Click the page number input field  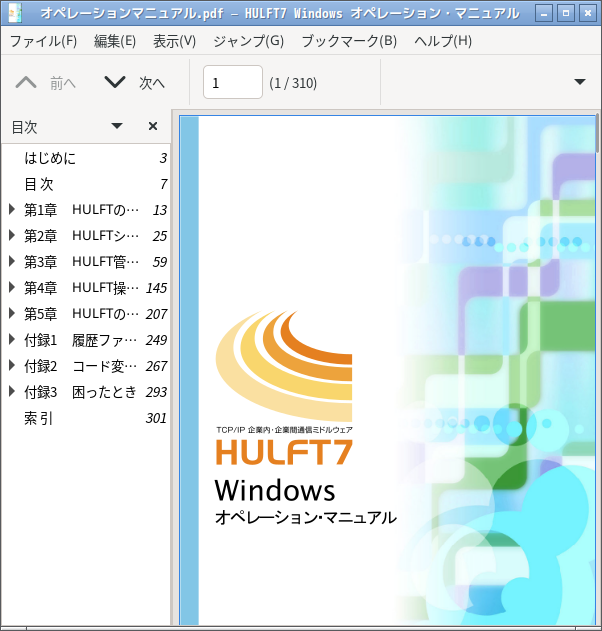coord(233,82)
